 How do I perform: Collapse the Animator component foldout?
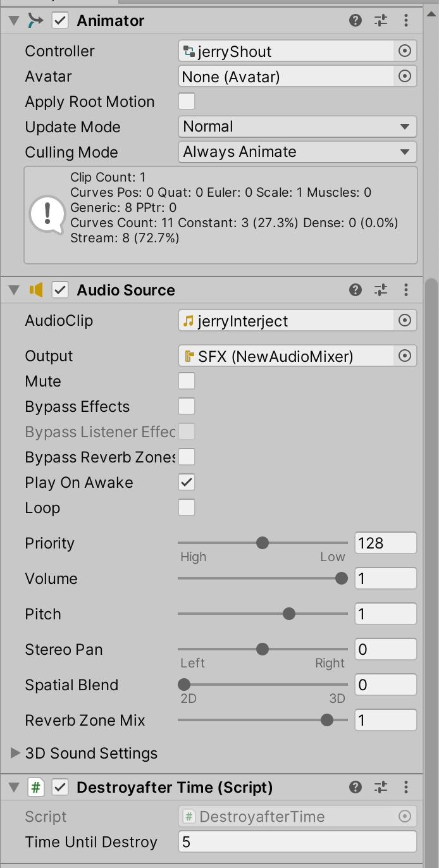pos(14,21)
